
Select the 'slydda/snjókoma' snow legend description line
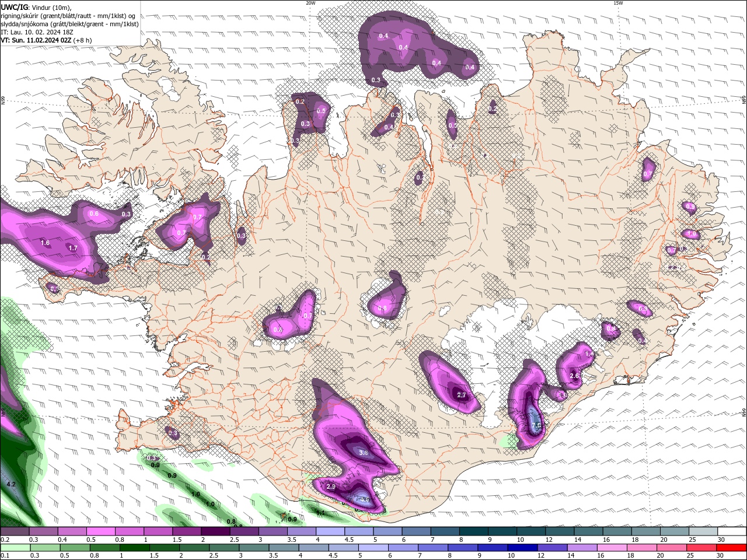tap(69, 24)
